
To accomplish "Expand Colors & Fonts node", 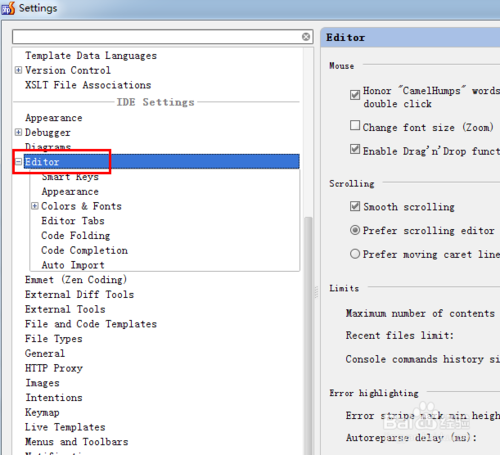I will point(35,206).
